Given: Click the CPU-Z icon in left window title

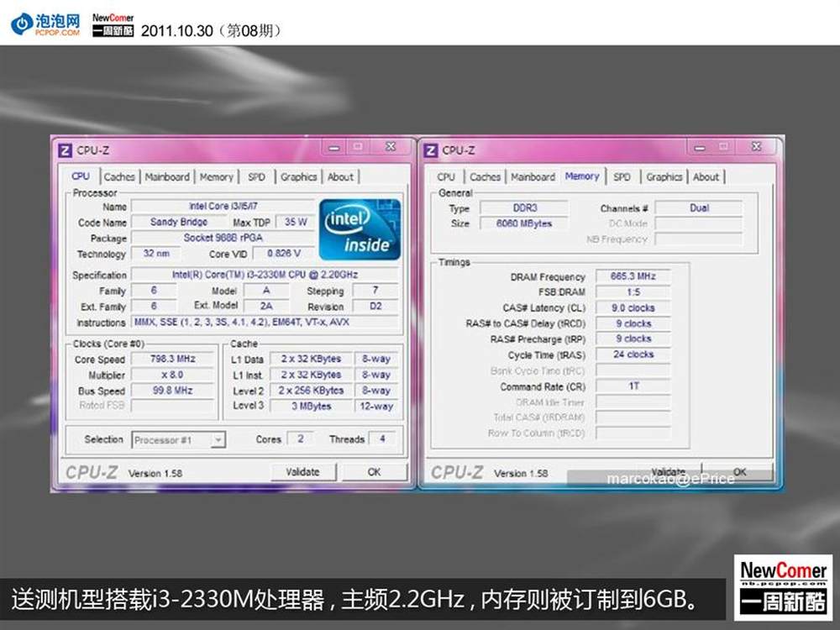Looking at the screenshot, I should [65, 150].
